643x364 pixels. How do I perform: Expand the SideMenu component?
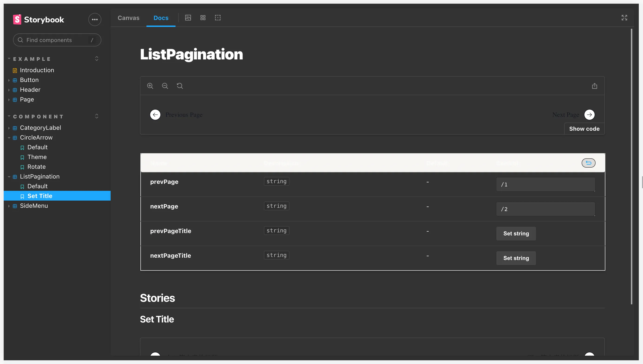coord(9,206)
